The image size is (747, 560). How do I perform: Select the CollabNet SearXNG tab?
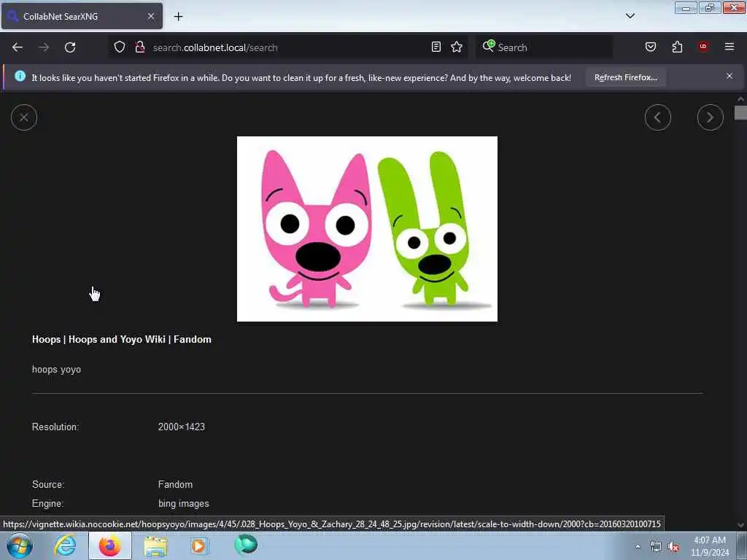82,17
